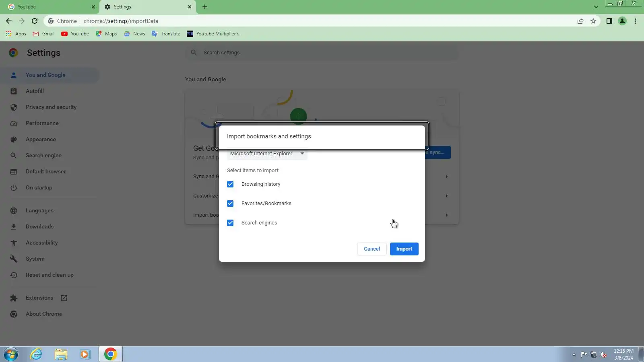Viewport: 644px width, 362px height.
Task: Bookmark this tab with the star icon
Action: coord(593,21)
